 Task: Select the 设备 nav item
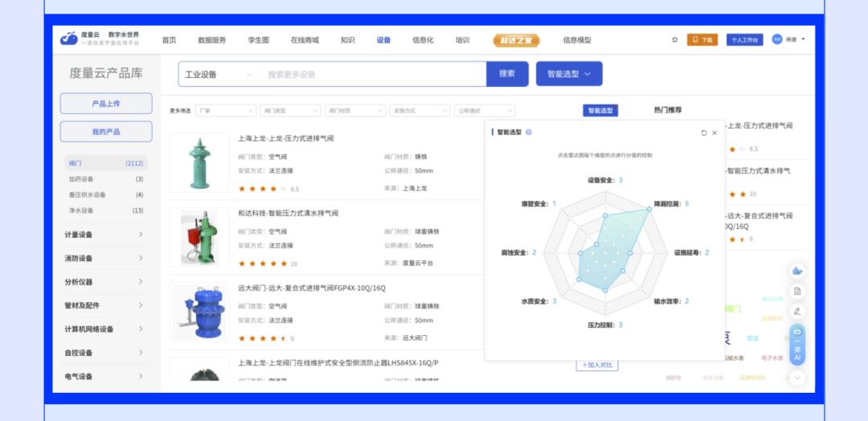point(383,40)
